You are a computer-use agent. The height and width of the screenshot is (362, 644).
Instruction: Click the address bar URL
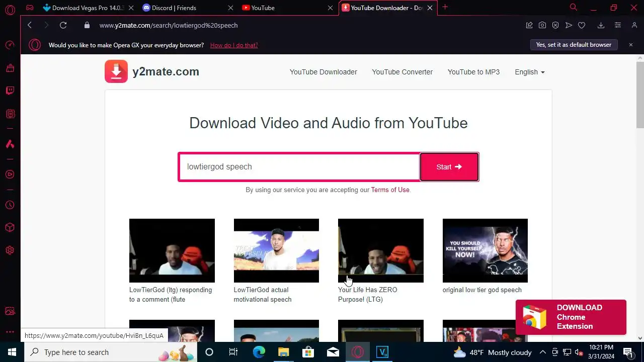pos(169,25)
